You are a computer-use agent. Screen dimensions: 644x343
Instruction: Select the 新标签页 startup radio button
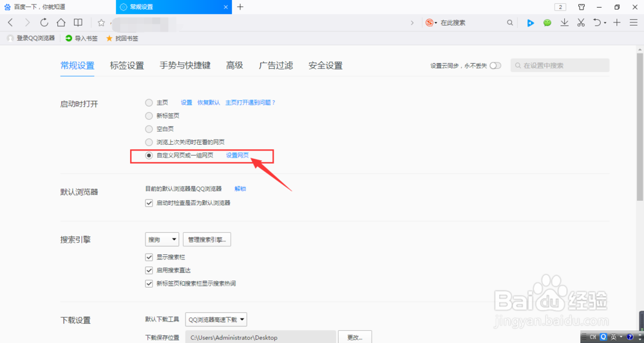149,116
